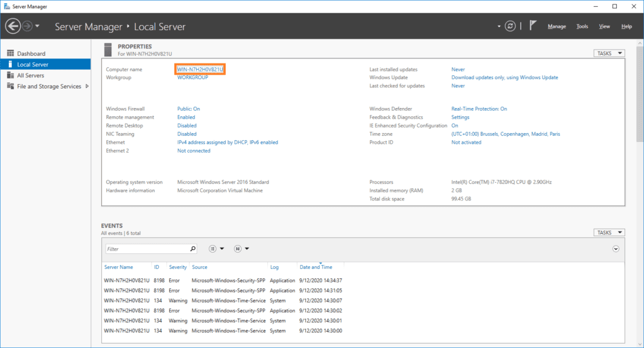This screenshot has height=348, width=644.
Task: Open the list options dropdown arrow in Events
Action: [222, 249]
